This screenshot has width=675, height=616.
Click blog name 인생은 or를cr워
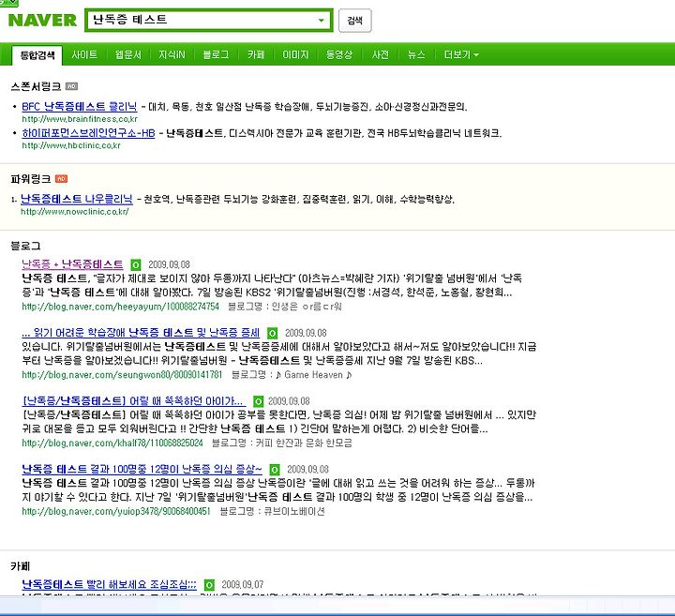[x=307, y=307]
